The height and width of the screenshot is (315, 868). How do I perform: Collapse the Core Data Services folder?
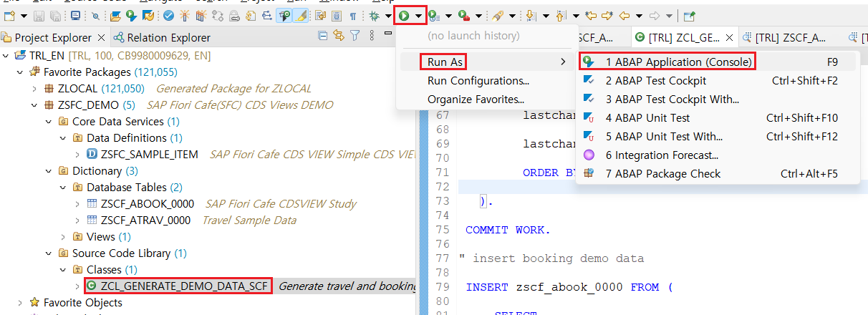click(49, 122)
